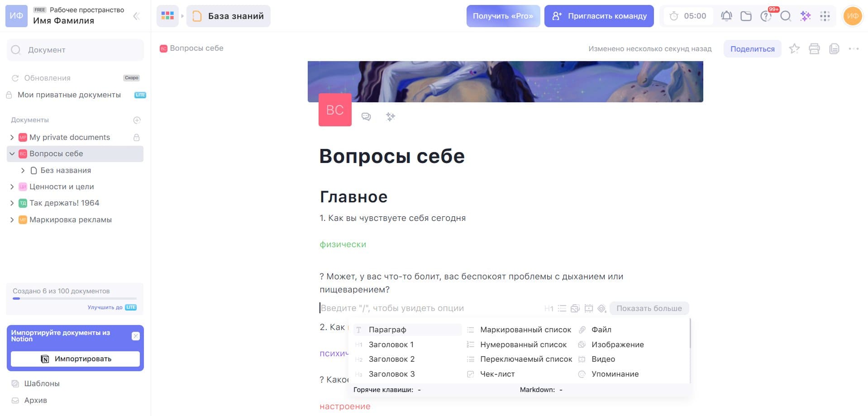Collapse the Вопросы себе tree item

[x=12, y=154]
